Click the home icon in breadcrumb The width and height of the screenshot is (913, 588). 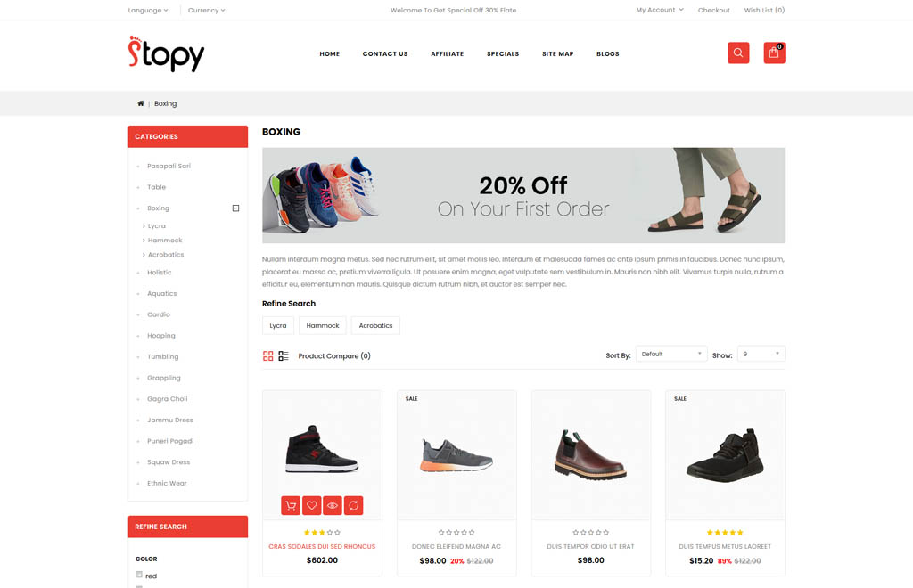click(x=140, y=103)
